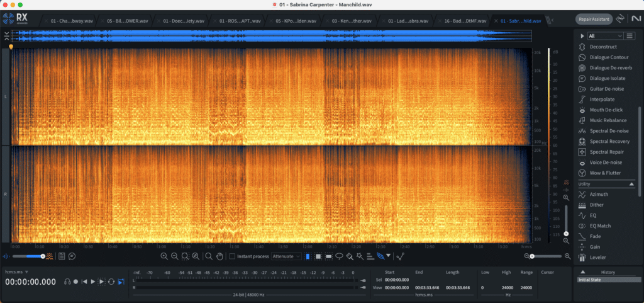This screenshot has height=303, width=644.
Task: Enable the Instant process checkbox
Action: coord(232,256)
